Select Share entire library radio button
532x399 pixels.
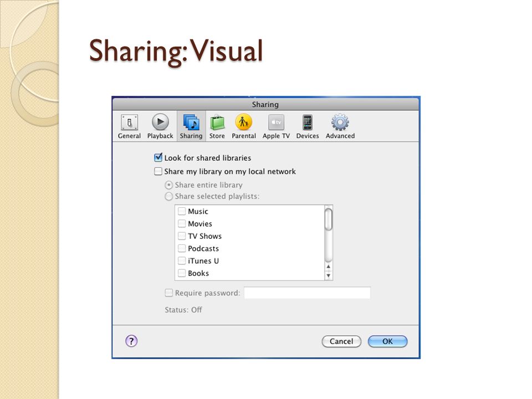[168, 185]
